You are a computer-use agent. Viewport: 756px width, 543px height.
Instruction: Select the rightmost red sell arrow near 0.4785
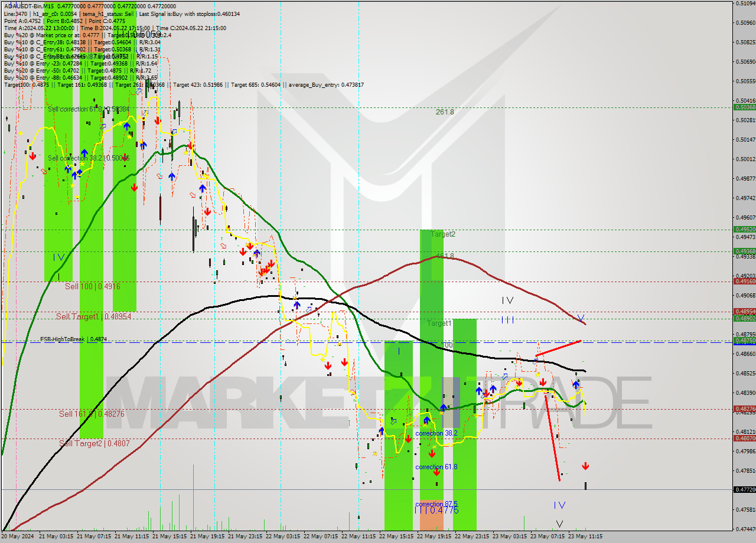tap(586, 466)
